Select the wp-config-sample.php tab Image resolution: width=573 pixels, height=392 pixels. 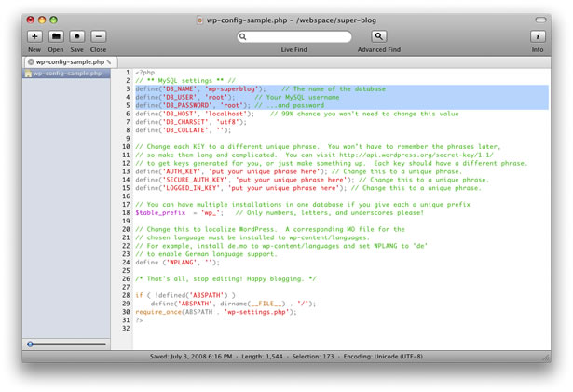point(71,61)
